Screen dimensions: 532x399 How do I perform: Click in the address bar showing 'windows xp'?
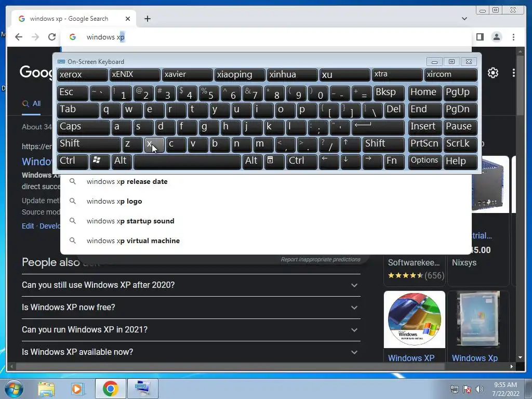[x=265, y=37]
